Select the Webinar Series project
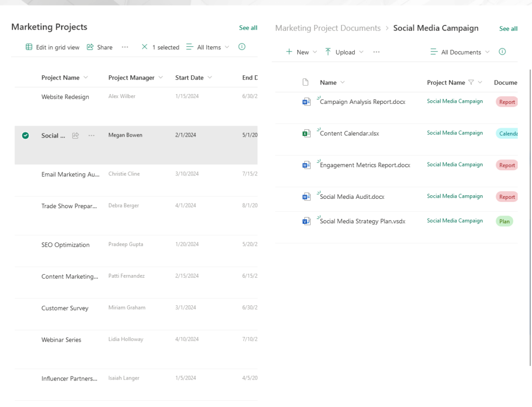The image size is (532, 407). tap(61, 340)
